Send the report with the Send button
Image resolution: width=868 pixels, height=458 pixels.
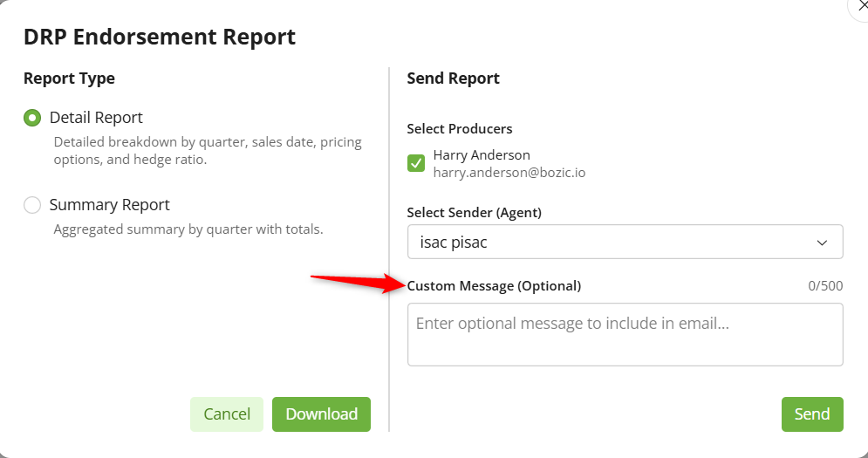[x=811, y=414]
